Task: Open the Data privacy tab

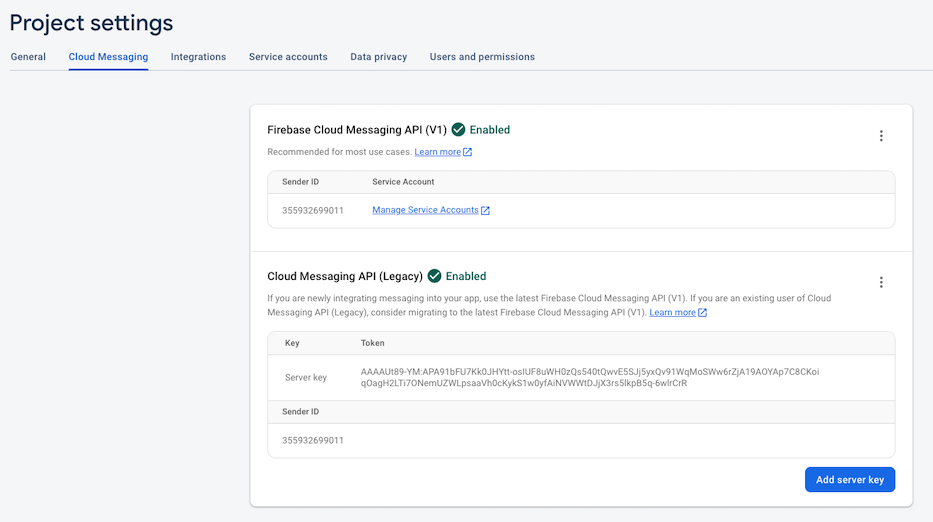Action: pyautogui.click(x=378, y=57)
